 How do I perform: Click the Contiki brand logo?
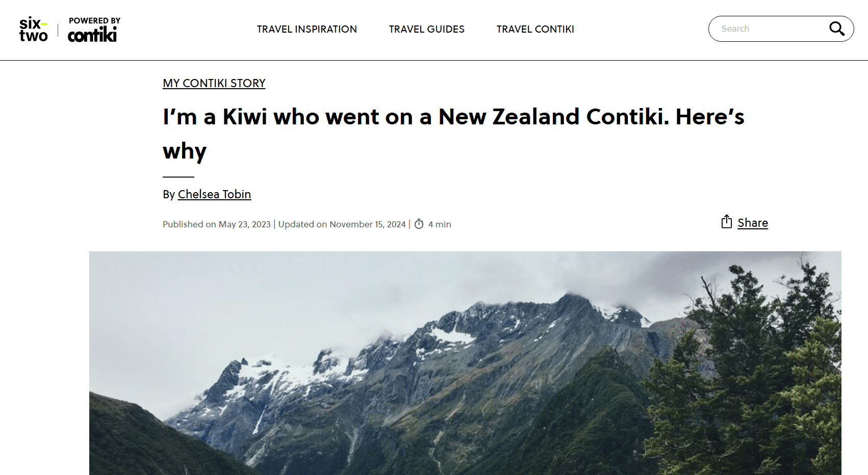[x=92, y=35]
